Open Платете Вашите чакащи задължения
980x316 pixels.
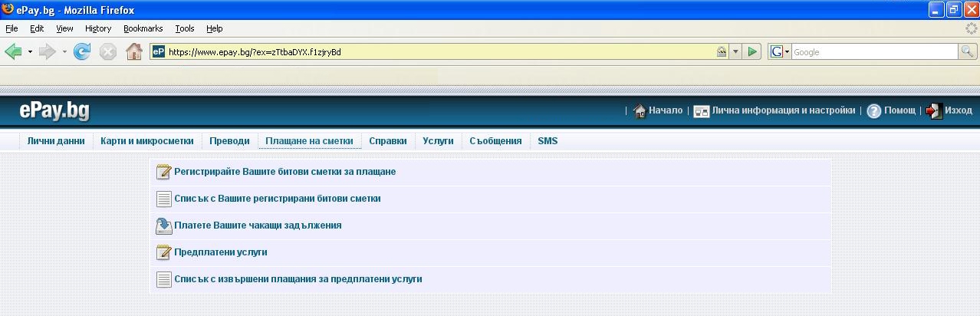pyautogui.click(x=258, y=225)
